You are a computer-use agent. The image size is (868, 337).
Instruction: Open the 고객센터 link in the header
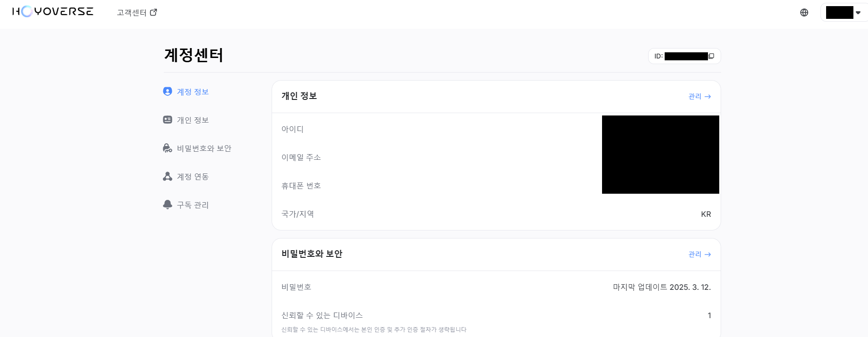click(132, 13)
